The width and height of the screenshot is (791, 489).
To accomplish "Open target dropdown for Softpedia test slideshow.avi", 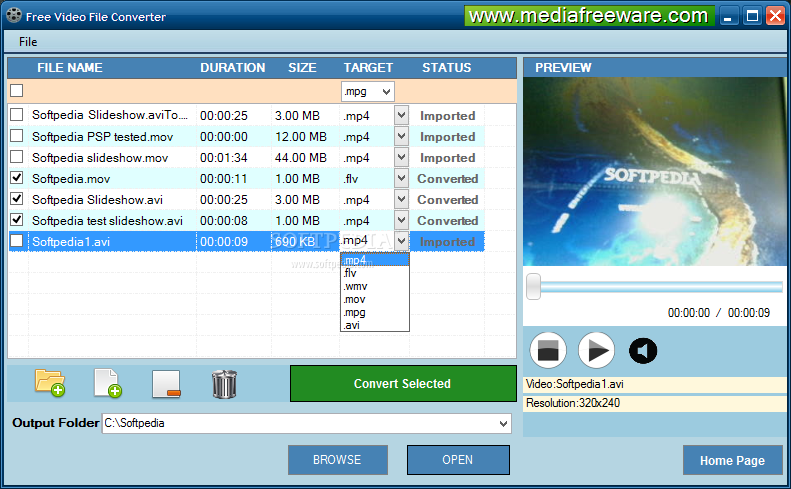I will click(x=401, y=221).
